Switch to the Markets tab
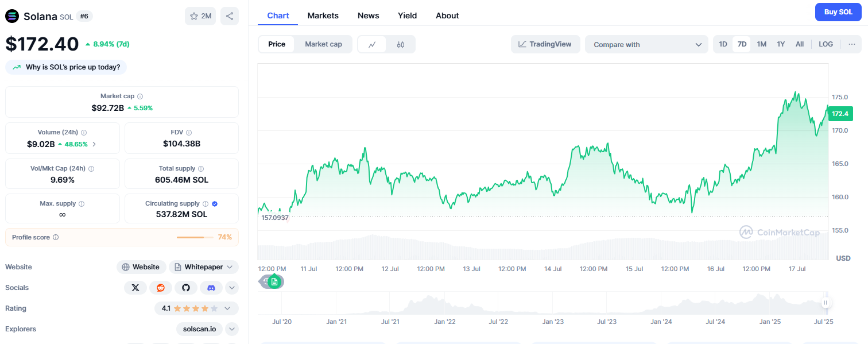This screenshot has width=868, height=344. pyautogui.click(x=323, y=16)
